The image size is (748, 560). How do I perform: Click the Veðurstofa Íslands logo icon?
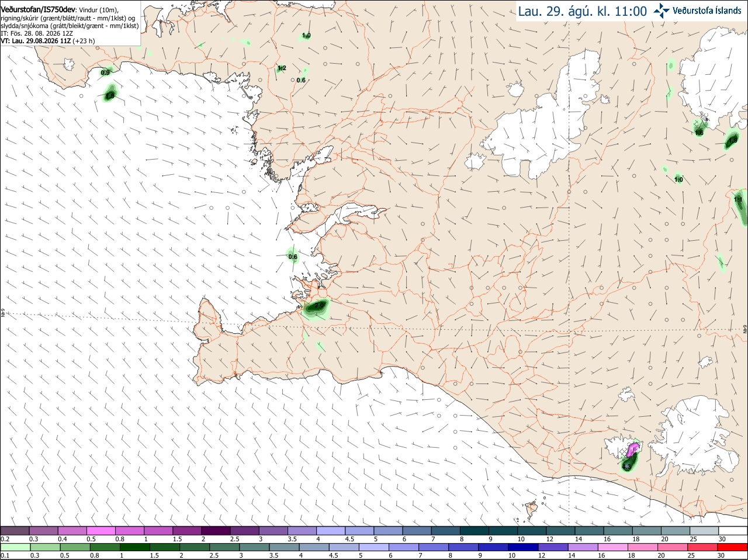(x=662, y=10)
